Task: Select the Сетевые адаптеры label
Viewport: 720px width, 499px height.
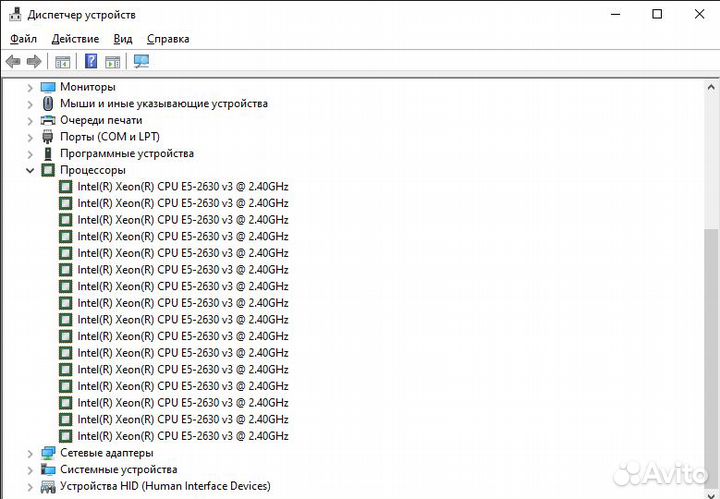Action: point(107,453)
